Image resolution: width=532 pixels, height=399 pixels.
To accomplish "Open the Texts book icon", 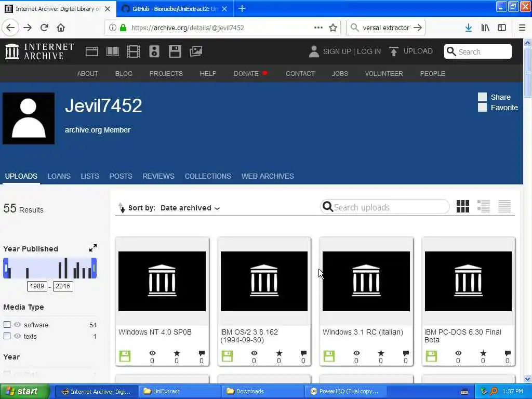I will 113,51.
